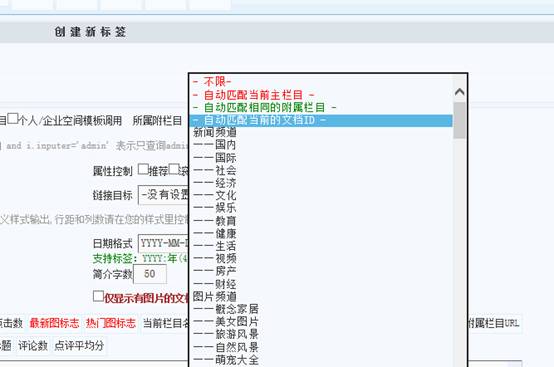Pick '——经济' category option
The width and height of the screenshot is (554, 367).
coord(321,183)
